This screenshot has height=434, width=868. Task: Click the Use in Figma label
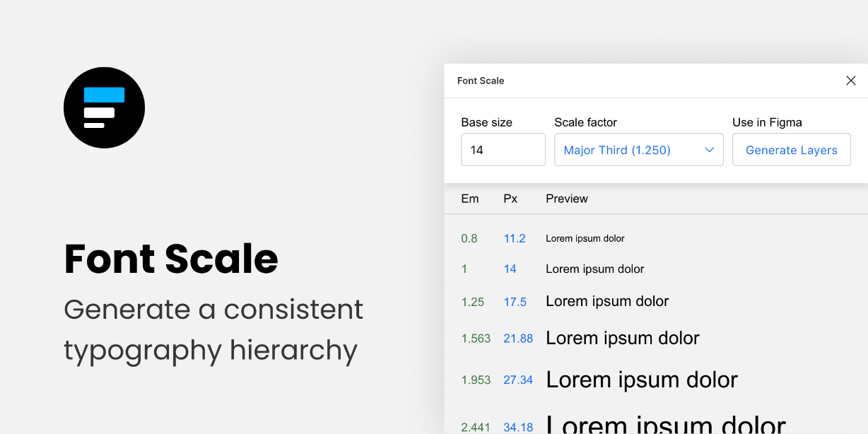coord(768,122)
